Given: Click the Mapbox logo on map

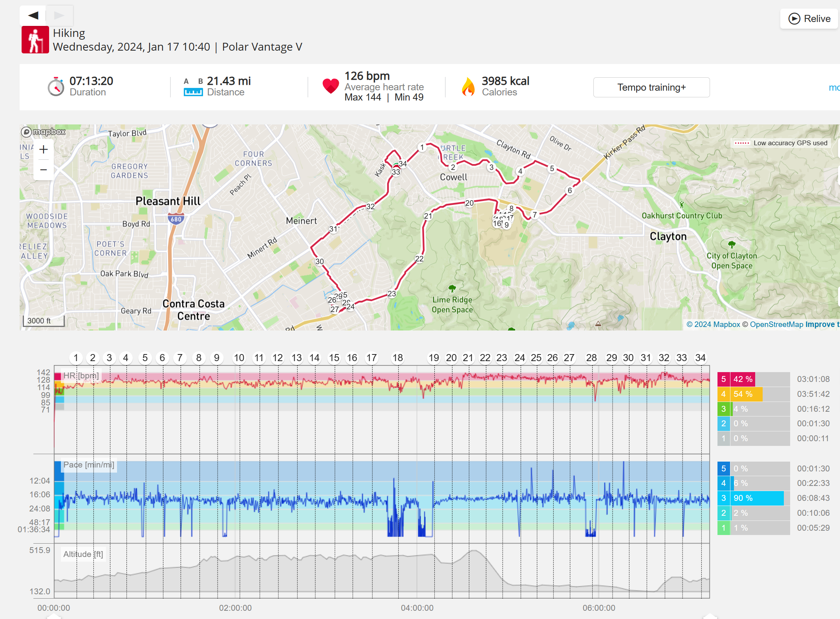Looking at the screenshot, I should 44,132.
